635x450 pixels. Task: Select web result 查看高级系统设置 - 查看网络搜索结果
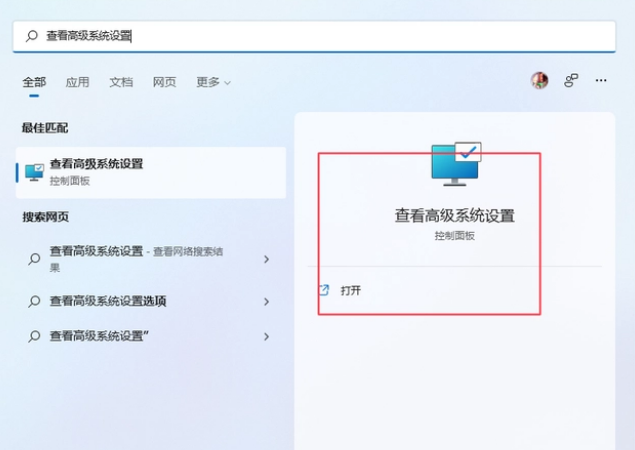click(x=151, y=259)
